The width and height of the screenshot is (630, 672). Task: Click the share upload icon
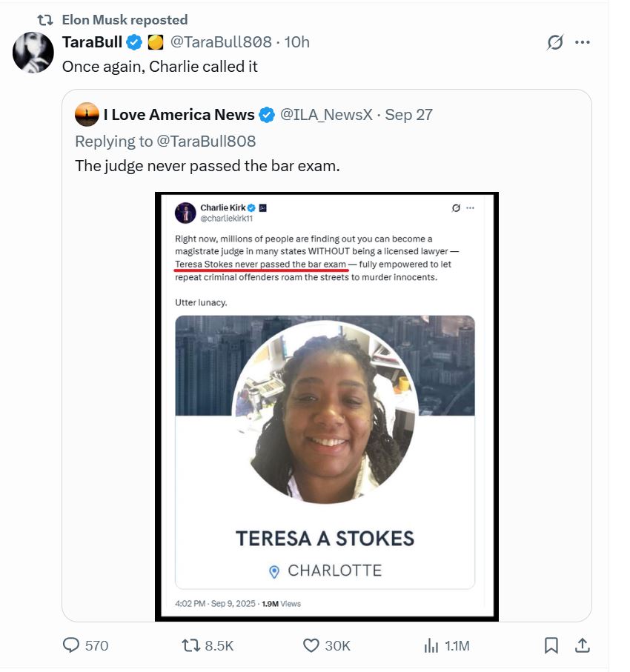[583, 645]
